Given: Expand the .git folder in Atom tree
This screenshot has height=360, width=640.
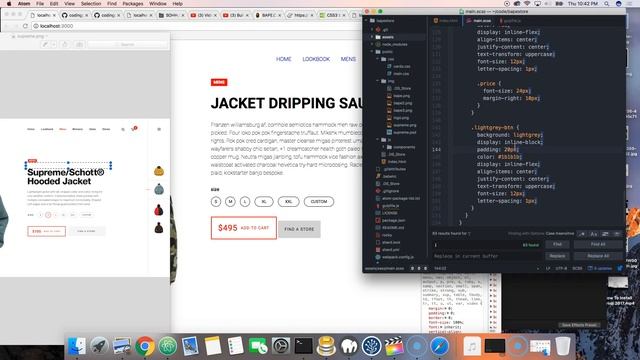Looking at the screenshot, I should [372, 30].
